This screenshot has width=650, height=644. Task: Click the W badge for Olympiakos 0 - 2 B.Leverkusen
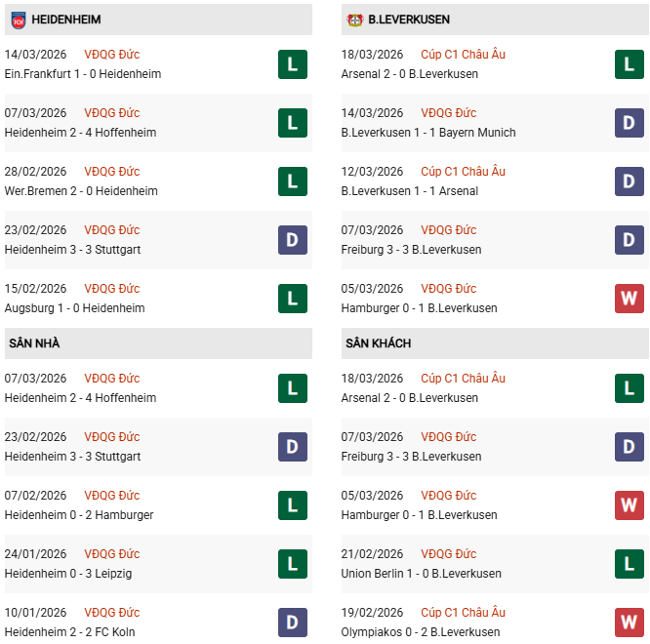[630, 623]
